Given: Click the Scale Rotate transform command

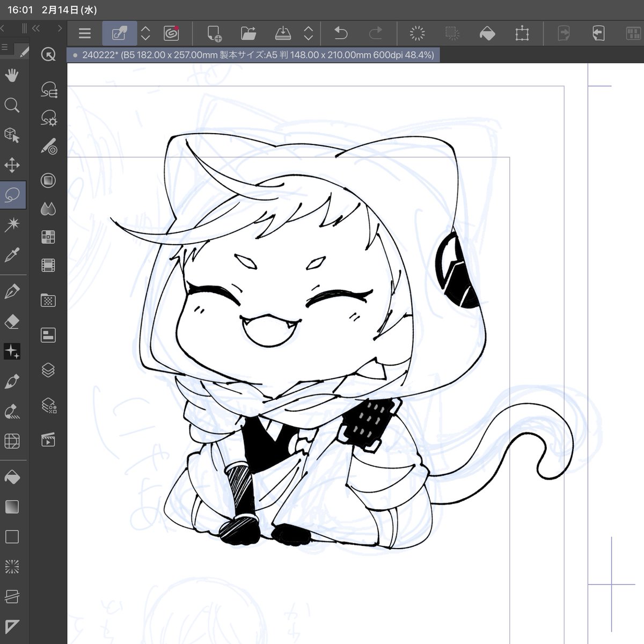Looking at the screenshot, I should click(x=522, y=34).
